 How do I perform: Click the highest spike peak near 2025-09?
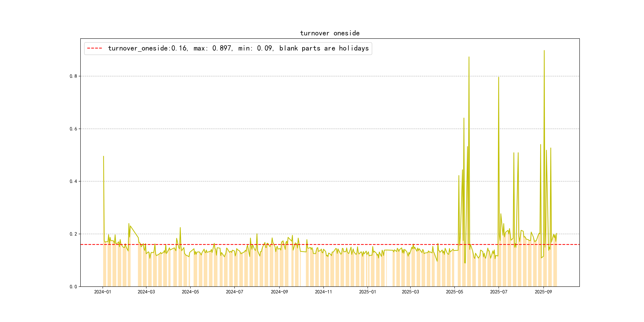point(544,51)
